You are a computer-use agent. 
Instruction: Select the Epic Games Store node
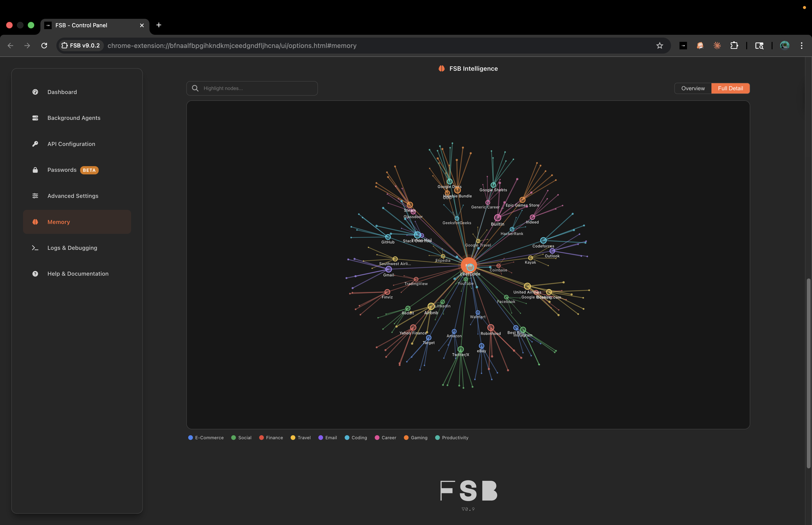pos(522,200)
